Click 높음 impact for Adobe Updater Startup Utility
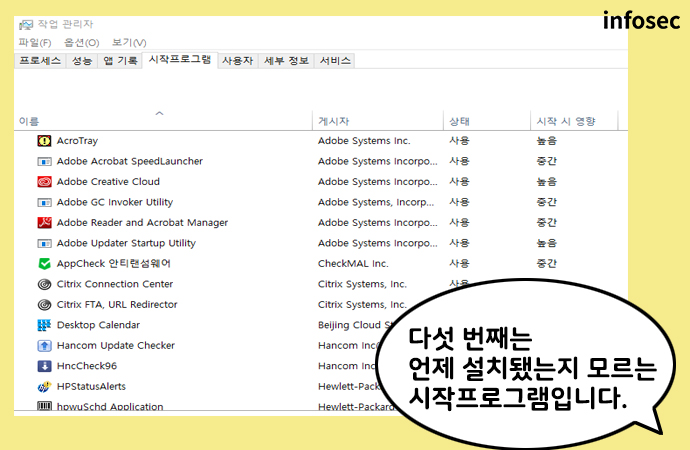The image size is (690, 450). point(547,243)
